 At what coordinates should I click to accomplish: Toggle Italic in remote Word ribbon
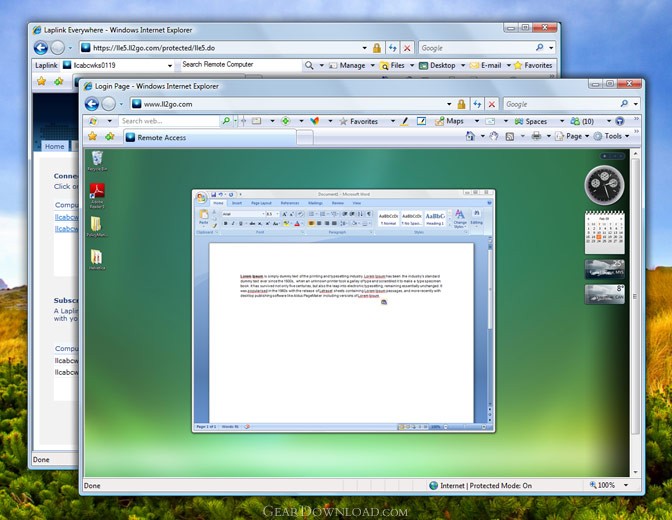pyautogui.click(x=233, y=223)
